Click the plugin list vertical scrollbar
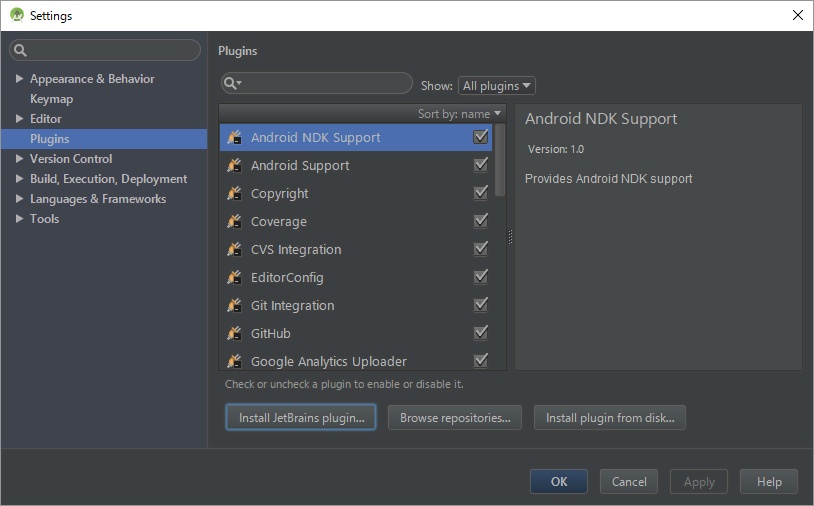814x506 pixels. pyautogui.click(x=500, y=160)
